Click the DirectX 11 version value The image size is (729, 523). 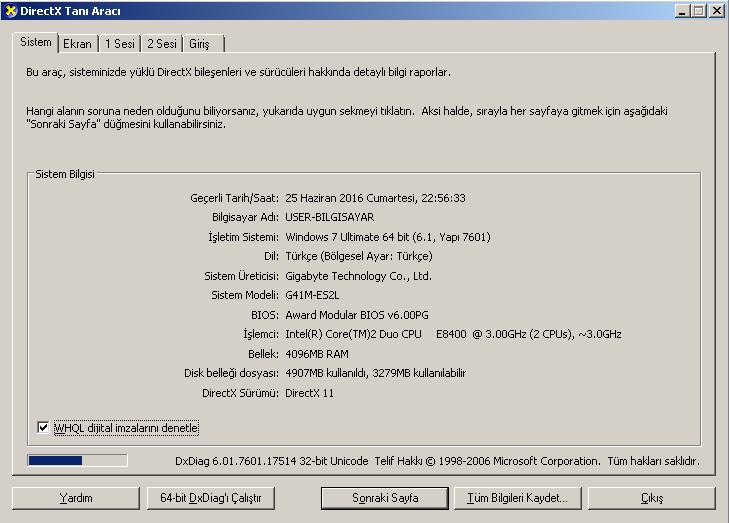click(x=309, y=393)
